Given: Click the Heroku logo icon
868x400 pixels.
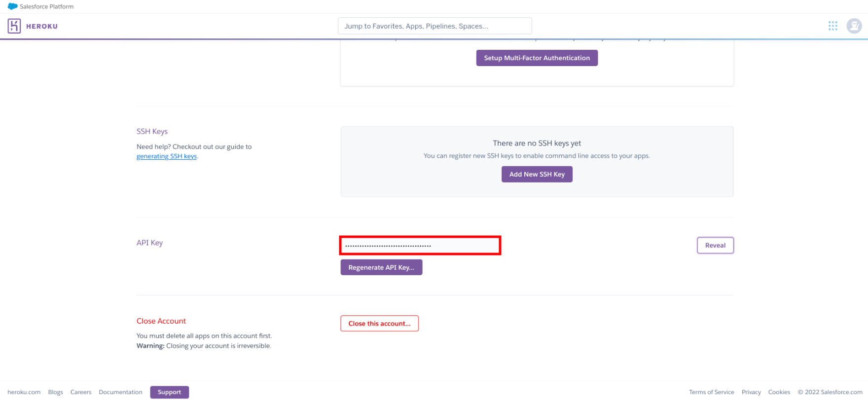Looking at the screenshot, I should (x=14, y=26).
